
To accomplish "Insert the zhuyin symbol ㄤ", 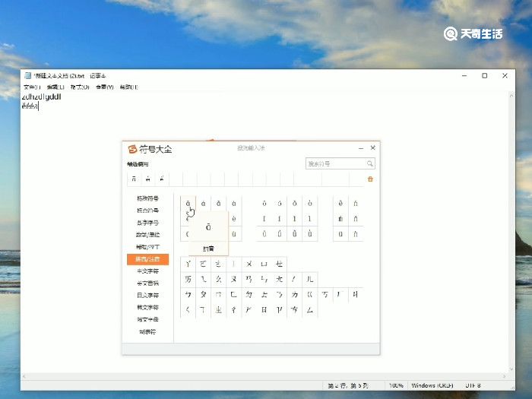I will click(280, 279).
